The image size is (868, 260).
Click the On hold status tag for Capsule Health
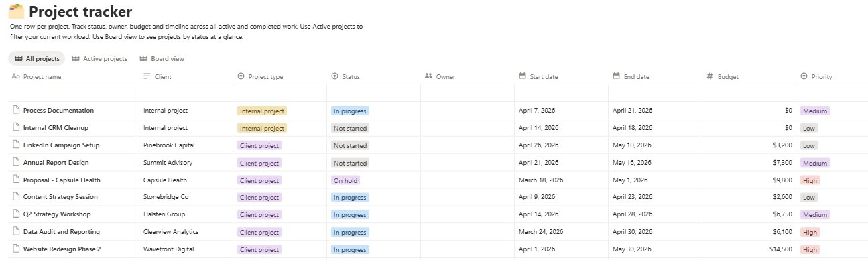click(x=345, y=180)
